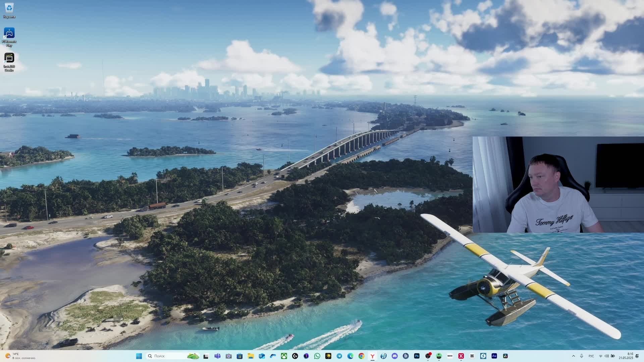
Task: Launch Photoshop from the taskbar
Action: 417,356
